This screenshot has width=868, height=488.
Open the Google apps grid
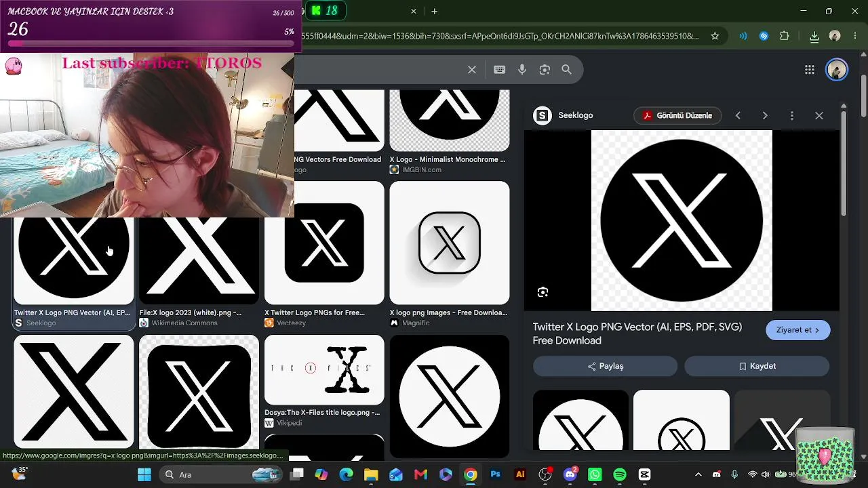(x=809, y=69)
